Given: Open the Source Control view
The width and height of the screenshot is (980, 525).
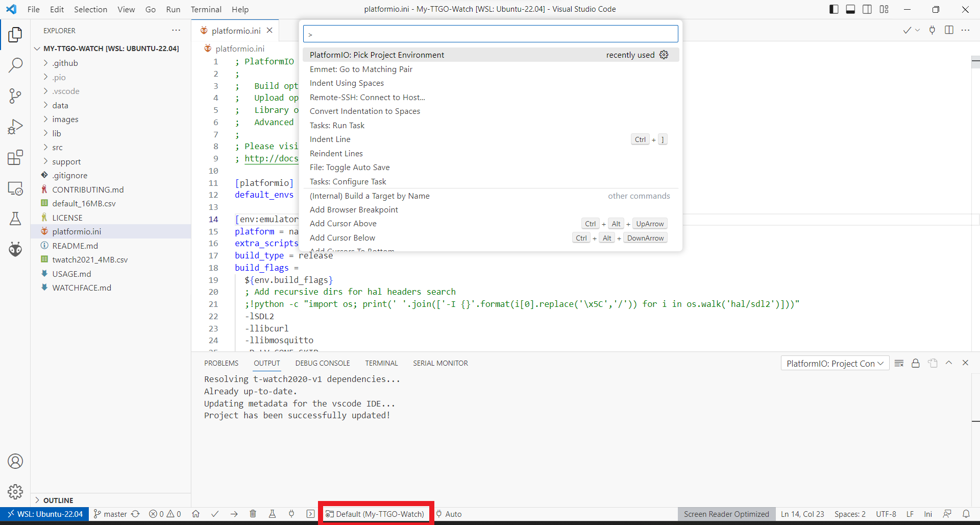Looking at the screenshot, I should [15, 96].
